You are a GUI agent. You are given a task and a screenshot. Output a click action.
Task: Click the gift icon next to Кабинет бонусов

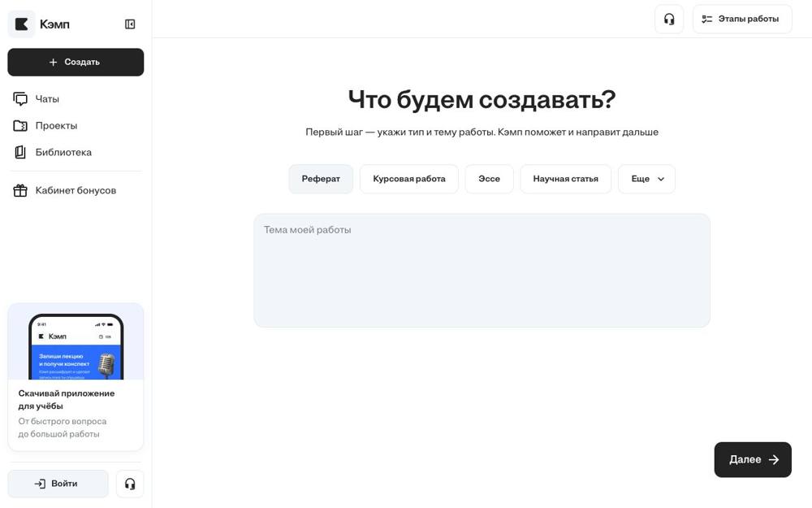[20, 190]
